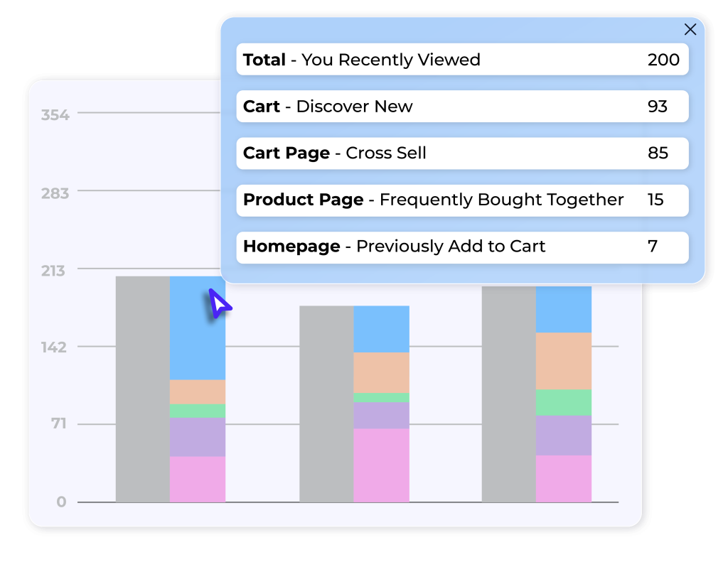Click the X icon on the tooltip popup

tap(690, 30)
